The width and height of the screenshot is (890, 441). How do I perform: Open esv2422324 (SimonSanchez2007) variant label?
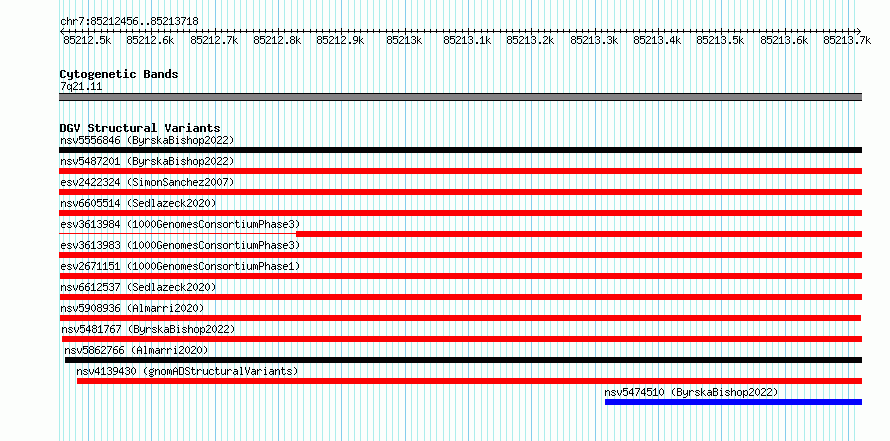pyautogui.click(x=147, y=182)
